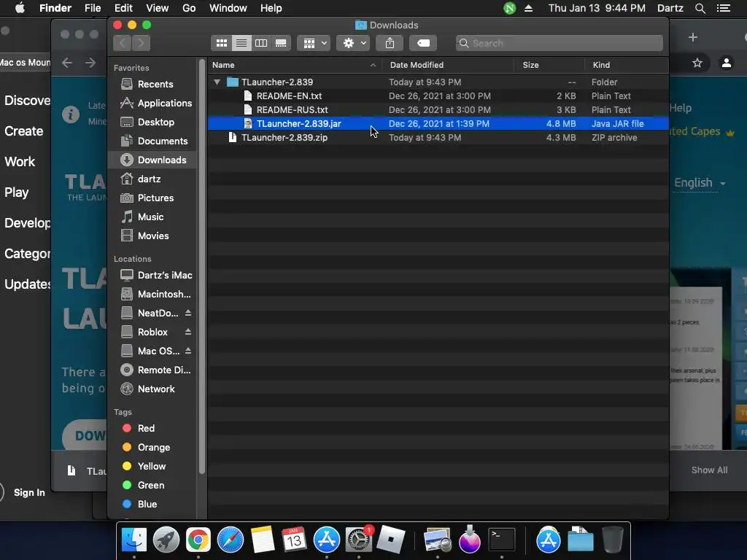Eject the NeatDo... volume
This screenshot has height=560, width=747.
[x=188, y=313]
